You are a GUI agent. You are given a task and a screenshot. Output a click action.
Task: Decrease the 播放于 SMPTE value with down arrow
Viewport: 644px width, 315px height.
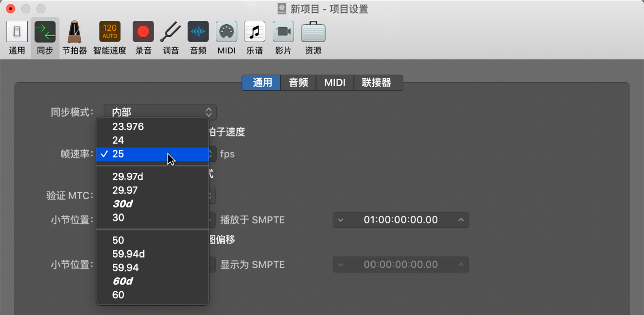click(x=341, y=220)
